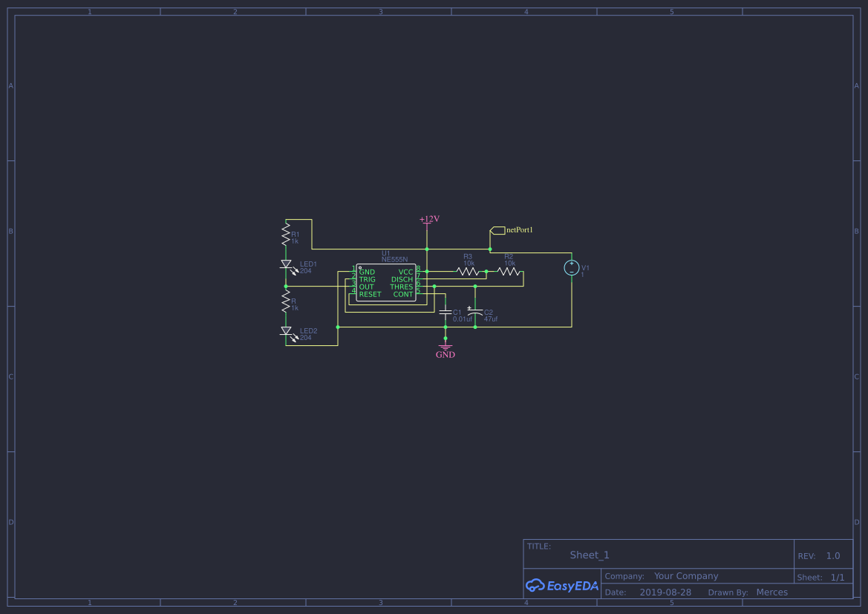Click the Sheet_1 title text
Viewport: 868px width, 614px height.
[589, 555]
